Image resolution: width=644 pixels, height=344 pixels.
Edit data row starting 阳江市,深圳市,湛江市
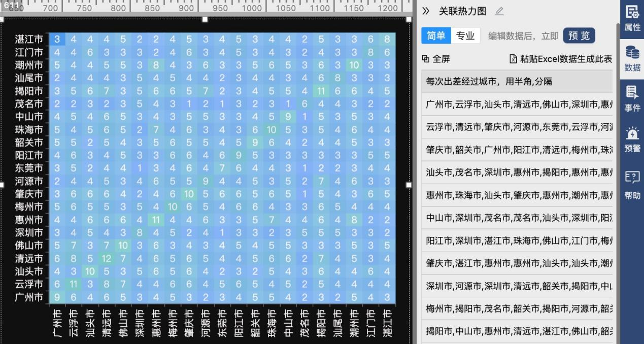(517, 240)
